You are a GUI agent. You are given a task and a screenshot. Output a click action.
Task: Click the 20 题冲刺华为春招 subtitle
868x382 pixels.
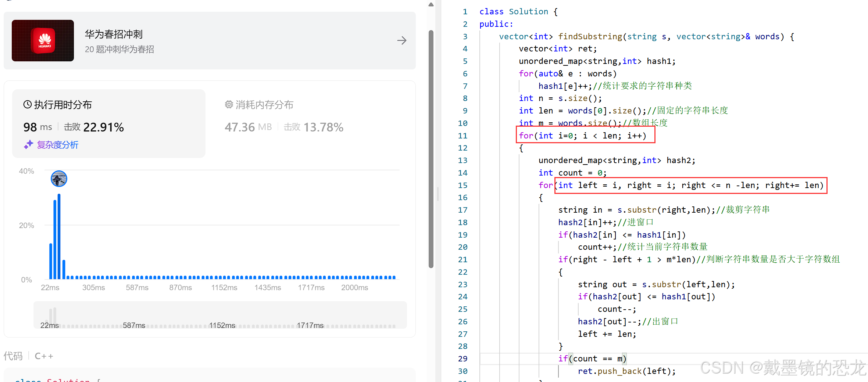click(119, 49)
